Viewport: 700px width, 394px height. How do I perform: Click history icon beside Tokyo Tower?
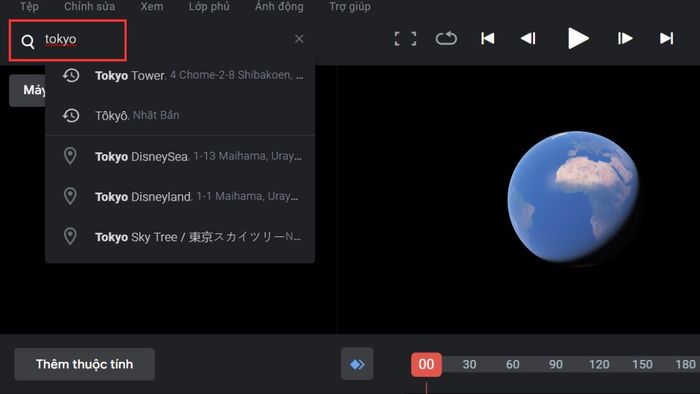pos(71,75)
